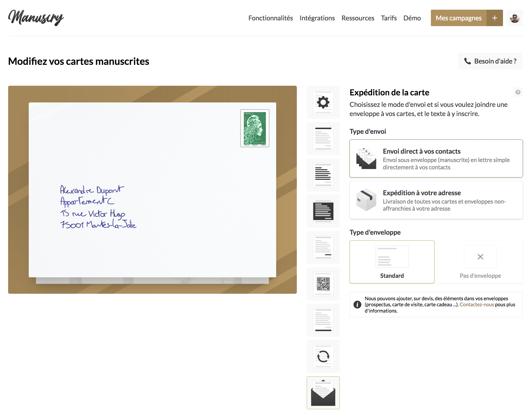This screenshot has width=532, height=415.
Task: Choose Expédition à votre adresse shipping mode
Action: (x=436, y=200)
